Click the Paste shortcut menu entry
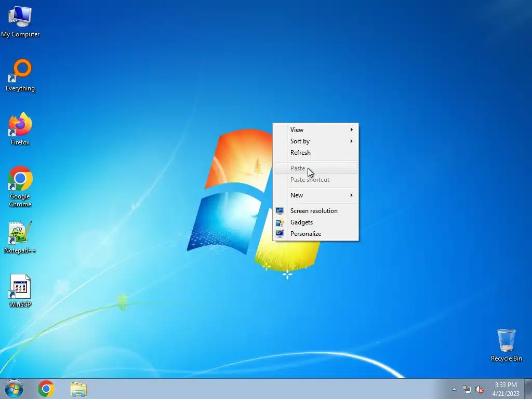Viewport: 532px width, 399px height. point(315,180)
